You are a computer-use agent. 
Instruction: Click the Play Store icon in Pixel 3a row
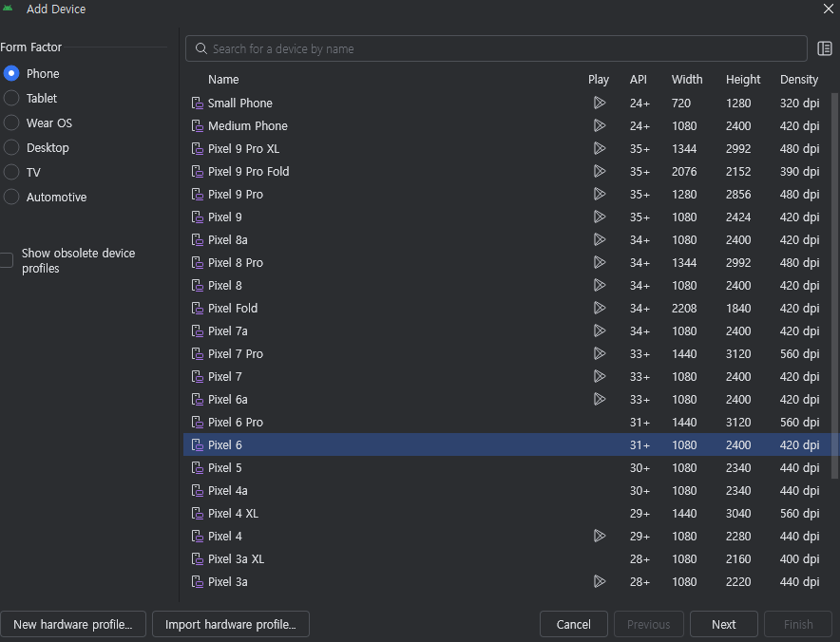point(600,581)
